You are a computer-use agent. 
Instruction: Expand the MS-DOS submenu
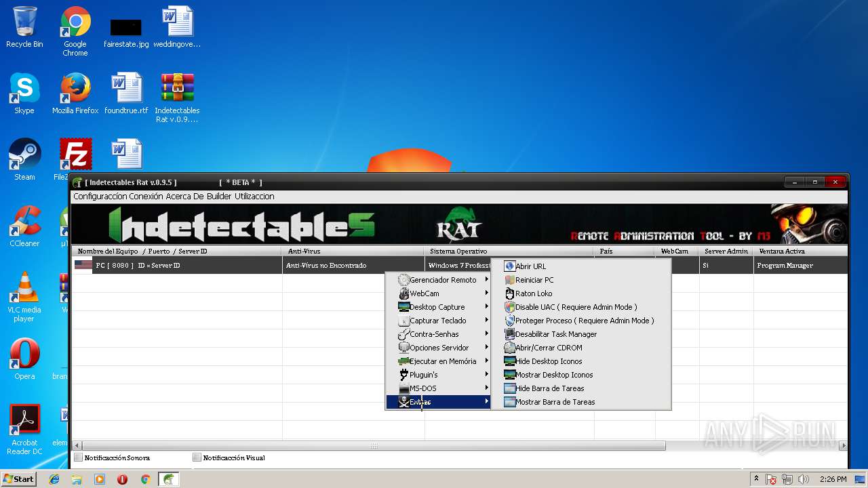pos(438,388)
